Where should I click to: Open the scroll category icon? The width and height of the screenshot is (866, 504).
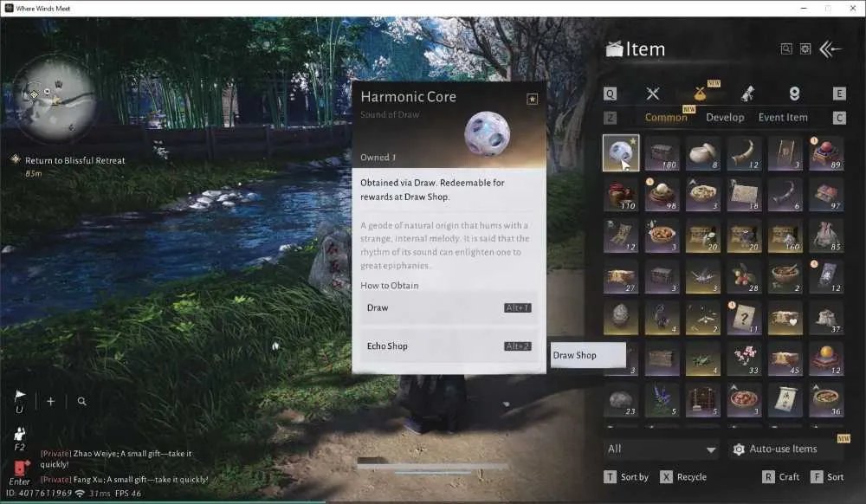[747, 94]
